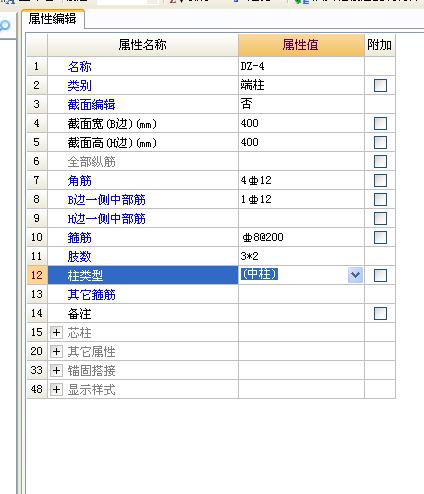Click row number 12 header cell
Viewport: 424px width, 494px height.
(x=37, y=275)
